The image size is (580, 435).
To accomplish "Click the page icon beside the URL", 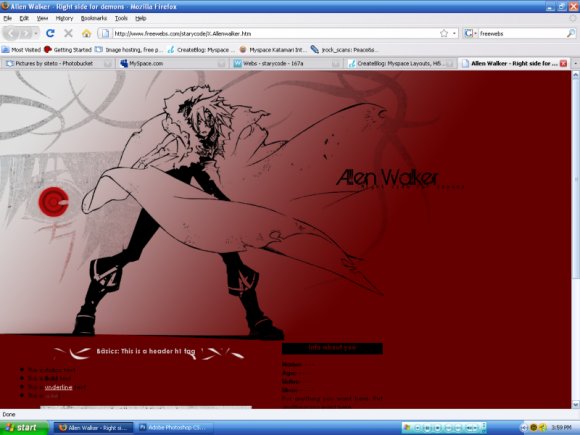I will (105, 33).
